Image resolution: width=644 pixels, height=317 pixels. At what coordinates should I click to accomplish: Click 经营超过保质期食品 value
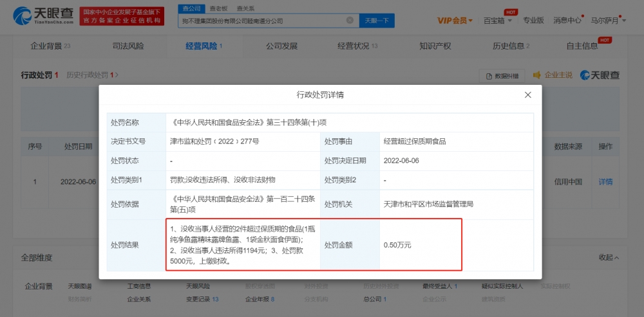tap(415, 141)
